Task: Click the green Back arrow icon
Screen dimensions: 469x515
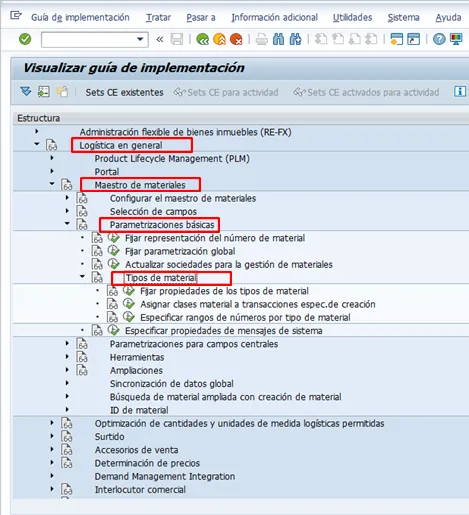Action: pyautogui.click(x=202, y=39)
